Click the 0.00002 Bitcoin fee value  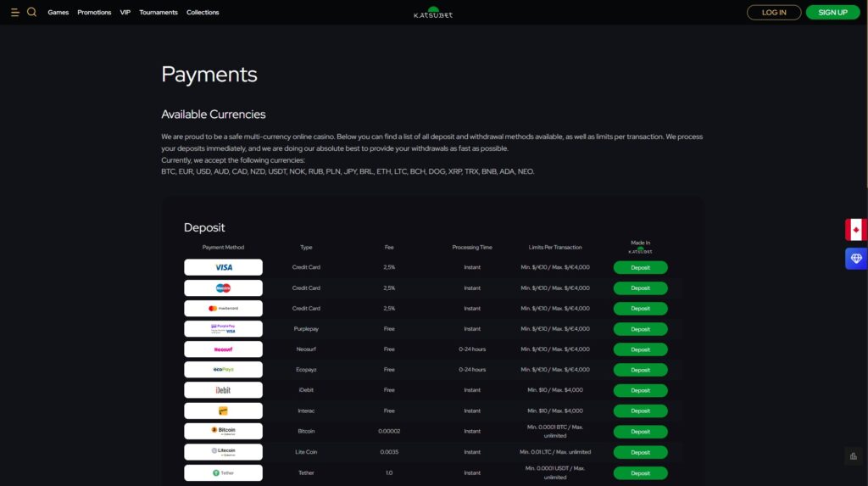tap(389, 431)
